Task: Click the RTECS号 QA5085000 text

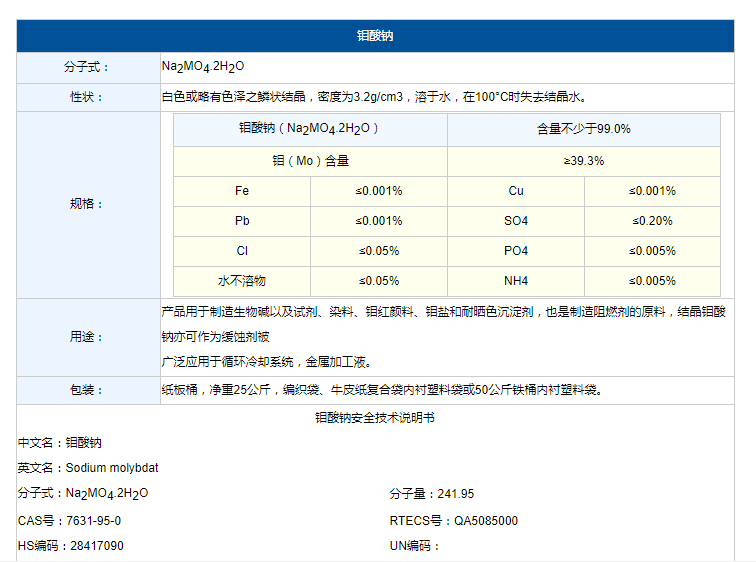Action: pyautogui.click(x=453, y=521)
